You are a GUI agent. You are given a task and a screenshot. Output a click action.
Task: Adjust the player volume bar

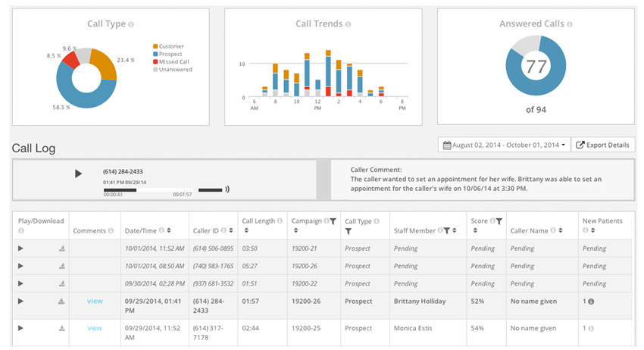click(x=211, y=190)
